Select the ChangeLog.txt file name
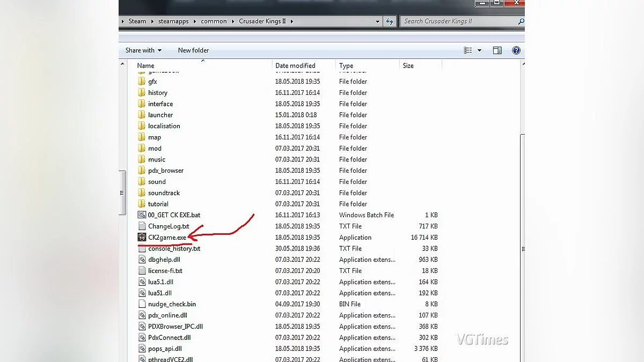The height and width of the screenshot is (362, 644). (x=169, y=226)
